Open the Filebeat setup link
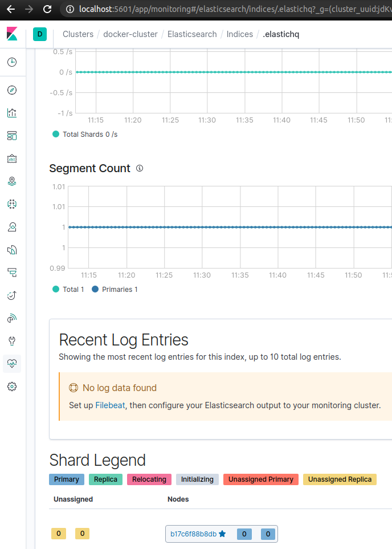This screenshot has height=549, width=392. coord(111,405)
